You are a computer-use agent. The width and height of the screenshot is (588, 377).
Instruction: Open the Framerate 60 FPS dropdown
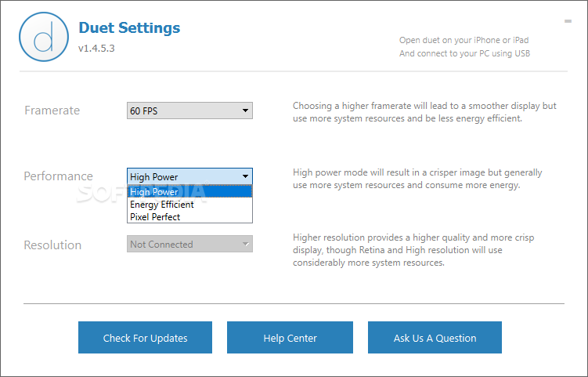pyautogui.click(x=189, y=111)
